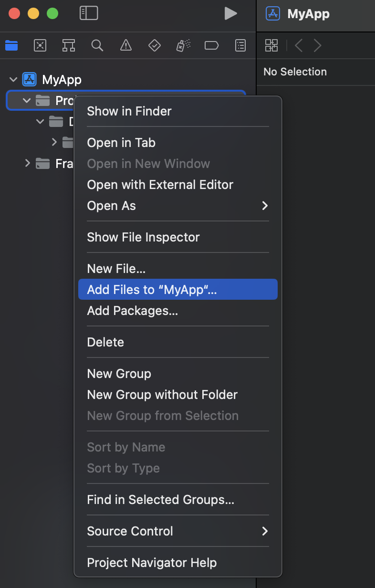Viewport: 375px width, 588px height.
Task: Toggle the navigator sidebar visibility
Action: [89, 13]
